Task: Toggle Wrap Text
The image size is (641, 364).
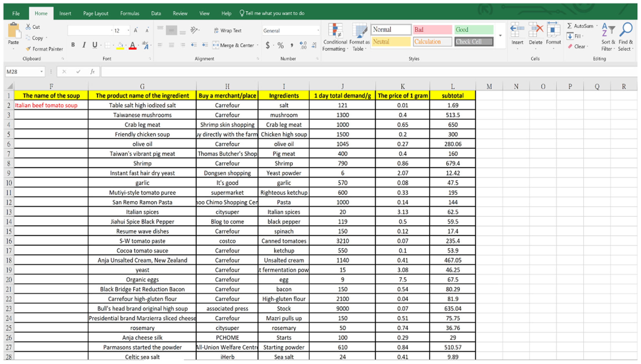Action: pos(228,30)
